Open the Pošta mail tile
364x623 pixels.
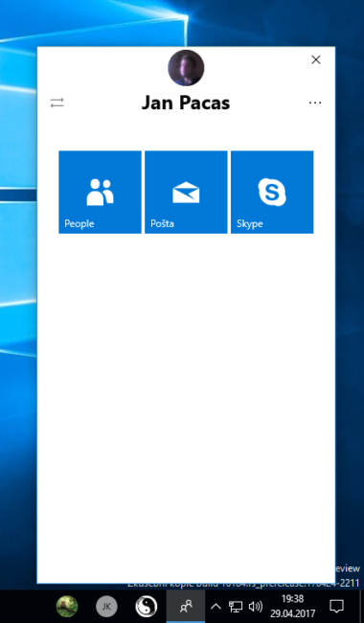click(x=186, y=192)
